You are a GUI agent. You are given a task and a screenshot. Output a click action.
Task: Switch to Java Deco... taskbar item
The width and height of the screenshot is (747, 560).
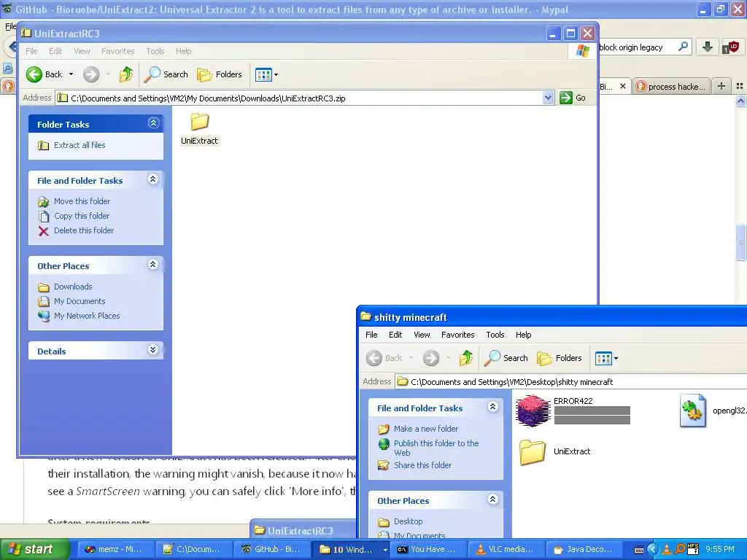click(x=585, y=550)
